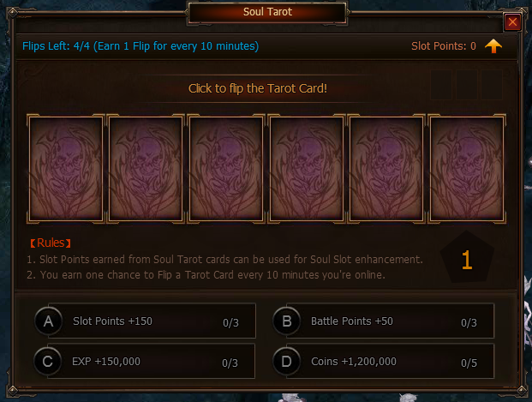This screenshot has width=532, height=402.
Task: Click the circular A reward icon
Action: [49, 321]
